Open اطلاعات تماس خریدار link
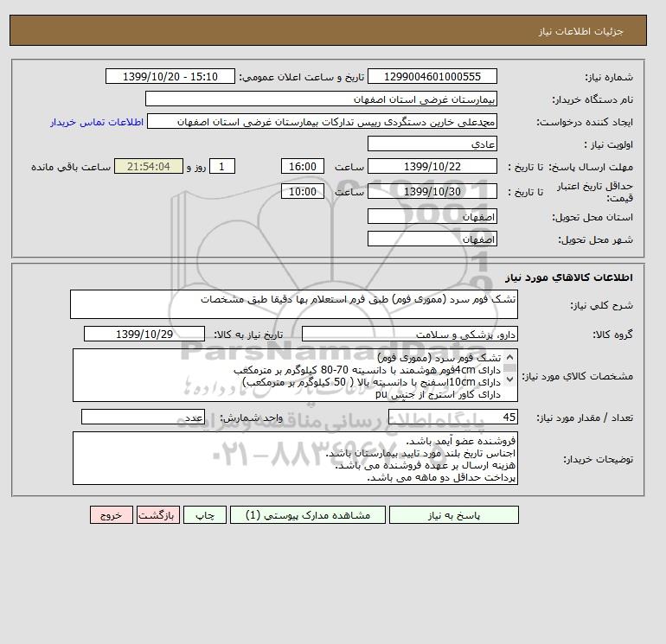 (97, 122)
